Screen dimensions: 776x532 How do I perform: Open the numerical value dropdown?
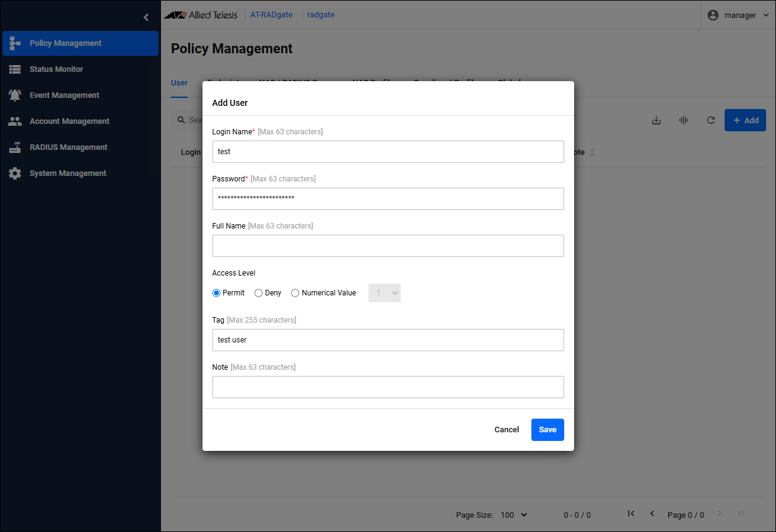point(385,293)
